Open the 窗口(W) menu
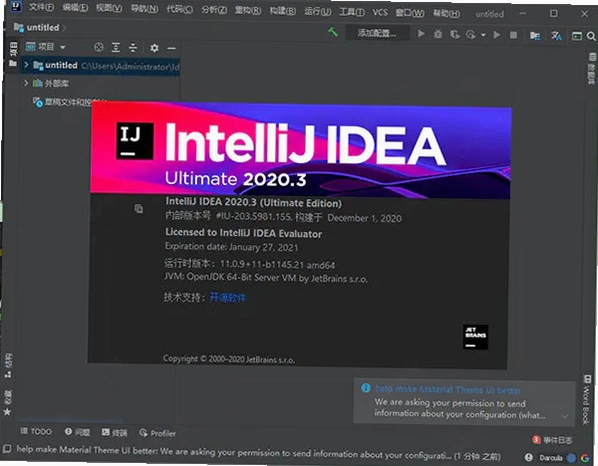 click(x=410, y=13)
